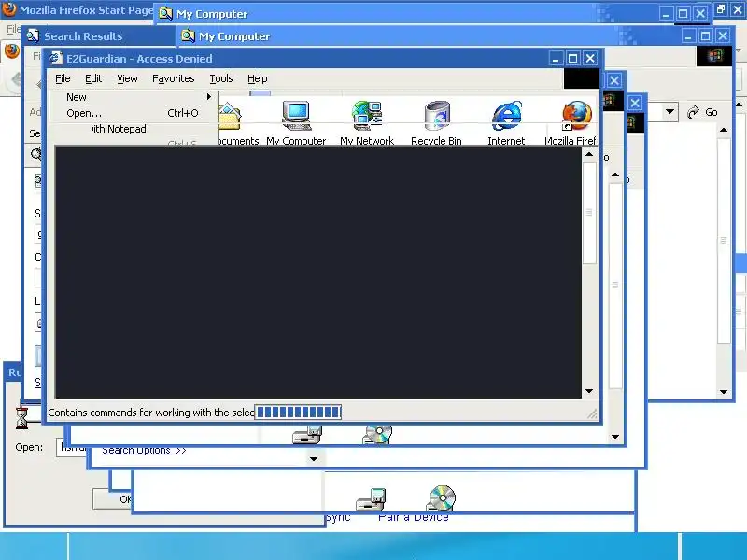This screenshot has height=560, width=747.
Task: Click the status bar text 'Contains commands for working'
Action: coord(150,413)
